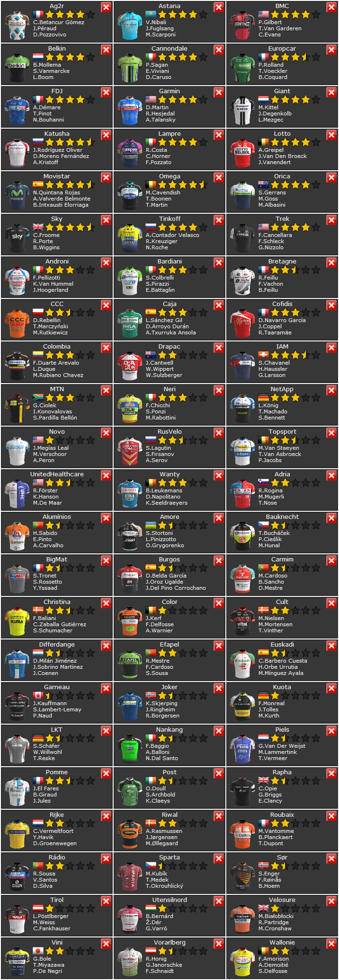Click the South African flag on MTN card

(38, 397)
